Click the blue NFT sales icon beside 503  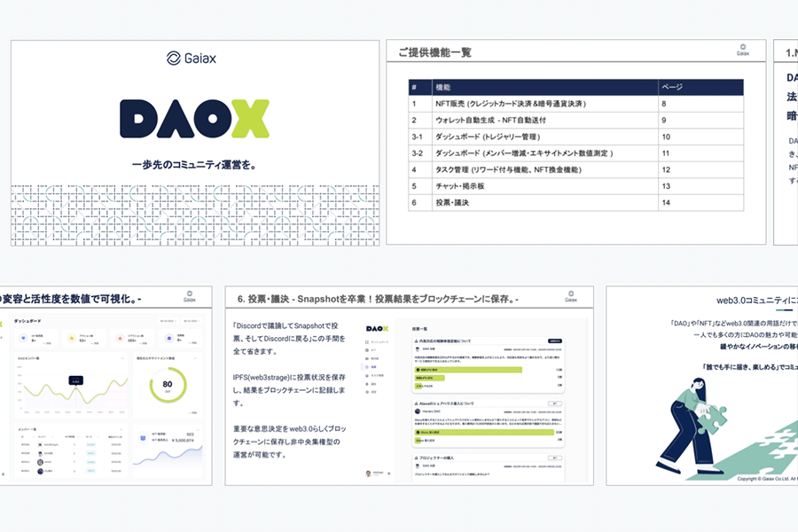[x=143, y=438]
